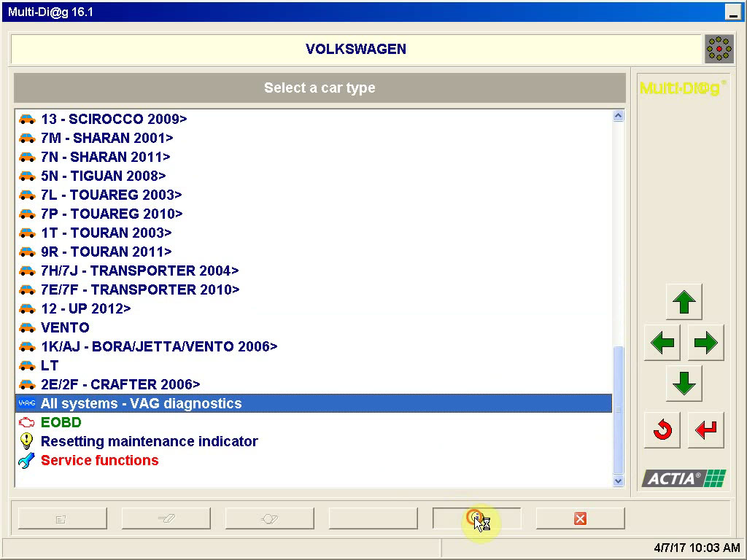This screenshot has width=747, height=560.
Task: Select All systems - VAG diagnostics
Action: 141,403
